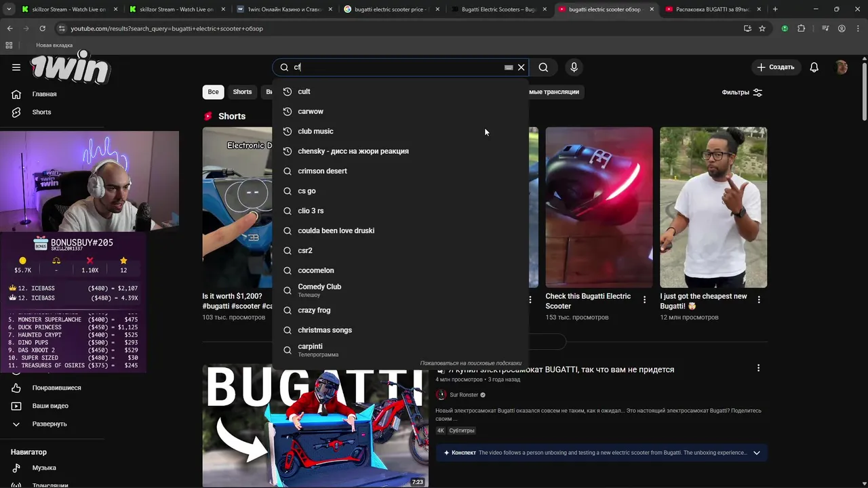
Task: Click the Создать button
Action: (775, 67)
